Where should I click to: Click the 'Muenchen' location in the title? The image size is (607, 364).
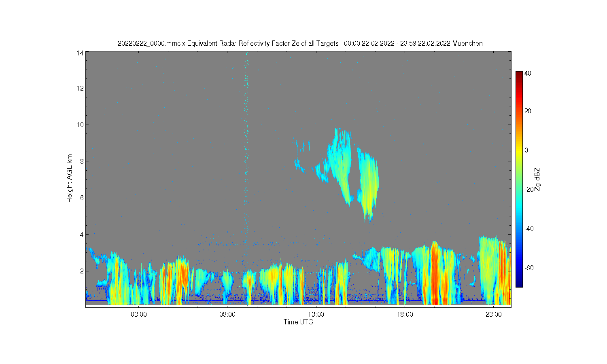[467, 43]
